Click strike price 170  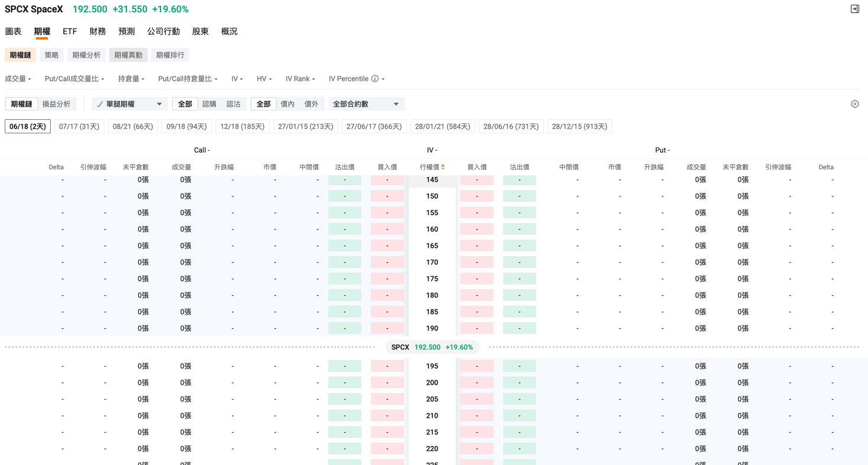click(x=432, y=262)
